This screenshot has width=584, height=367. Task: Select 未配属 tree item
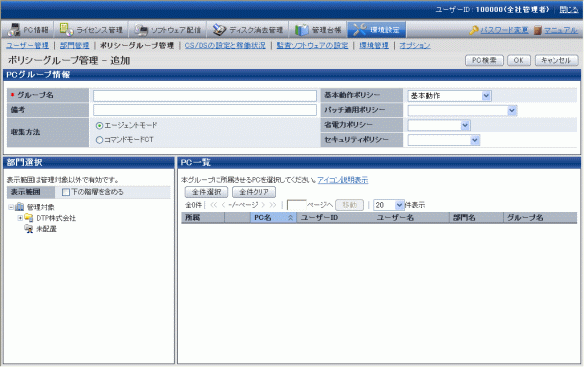coord(46,229)
